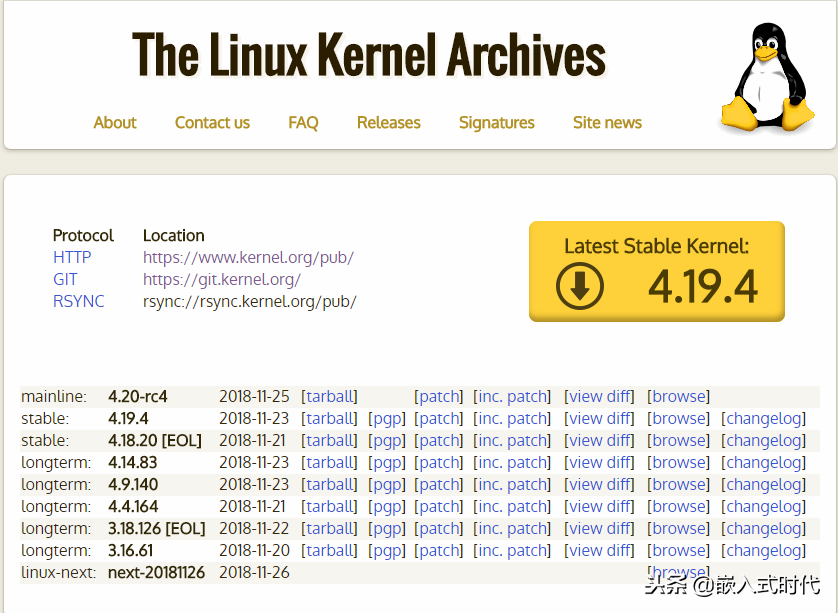Click the HTTP protocol link
The width and height of the screenshot is (838, 613).
click(72, 257)
